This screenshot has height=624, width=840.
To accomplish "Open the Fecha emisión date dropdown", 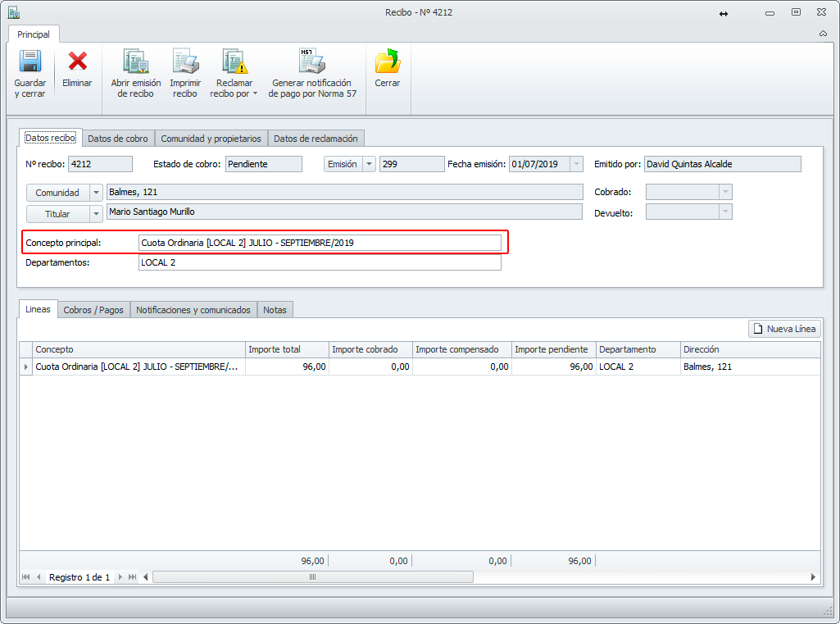I will [576, 164].
